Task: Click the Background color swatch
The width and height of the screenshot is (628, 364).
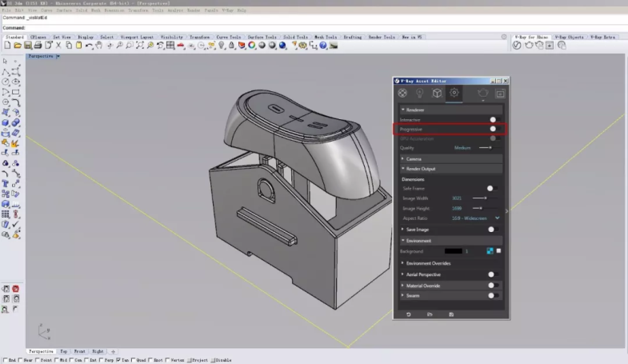Action: point(453,251)
